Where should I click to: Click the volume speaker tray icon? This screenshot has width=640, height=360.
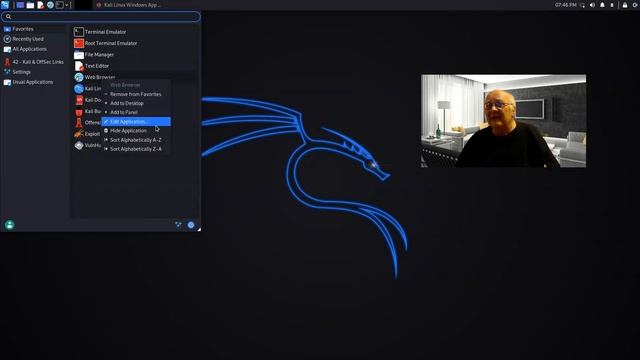click(592, 5)
